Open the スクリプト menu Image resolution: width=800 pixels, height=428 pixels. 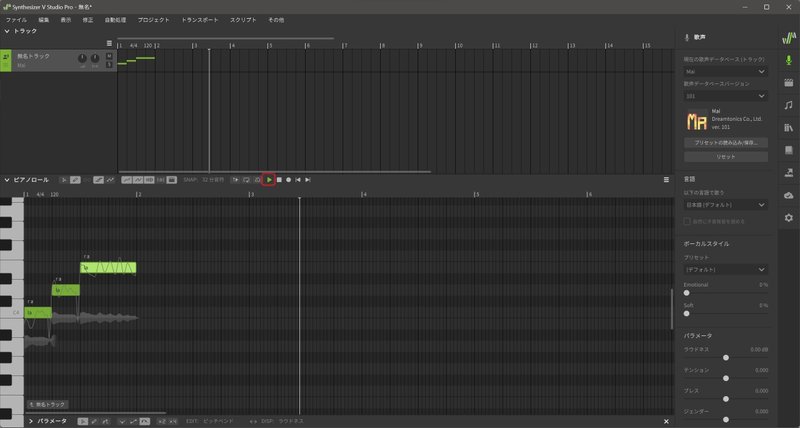pyautogui.click(x=243, y=20)
